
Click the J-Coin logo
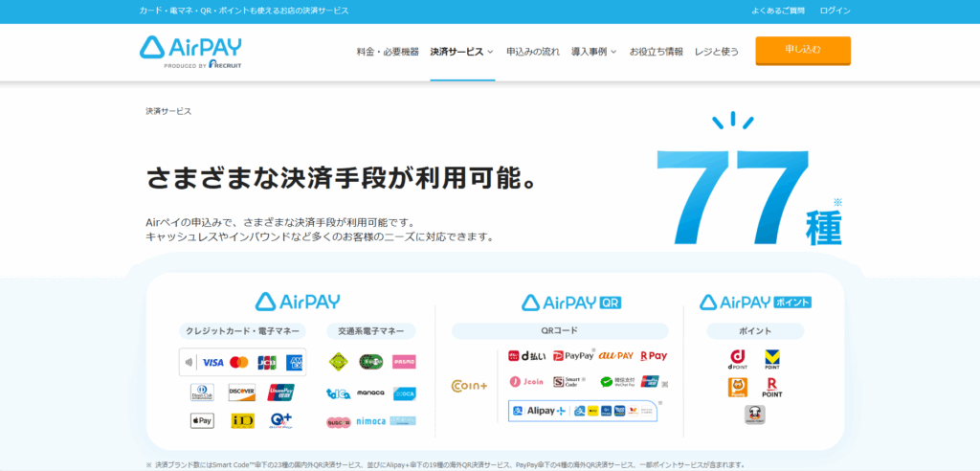(526, 381)
